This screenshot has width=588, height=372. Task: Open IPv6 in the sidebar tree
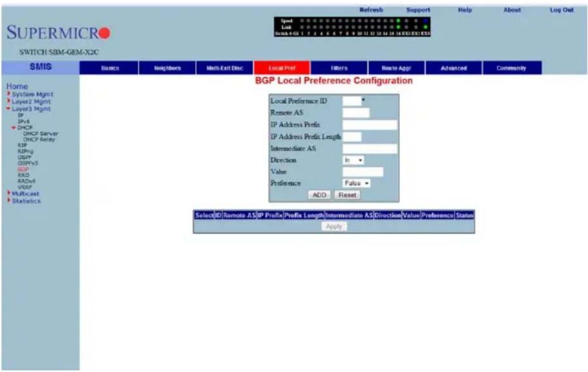pos(23,122)
